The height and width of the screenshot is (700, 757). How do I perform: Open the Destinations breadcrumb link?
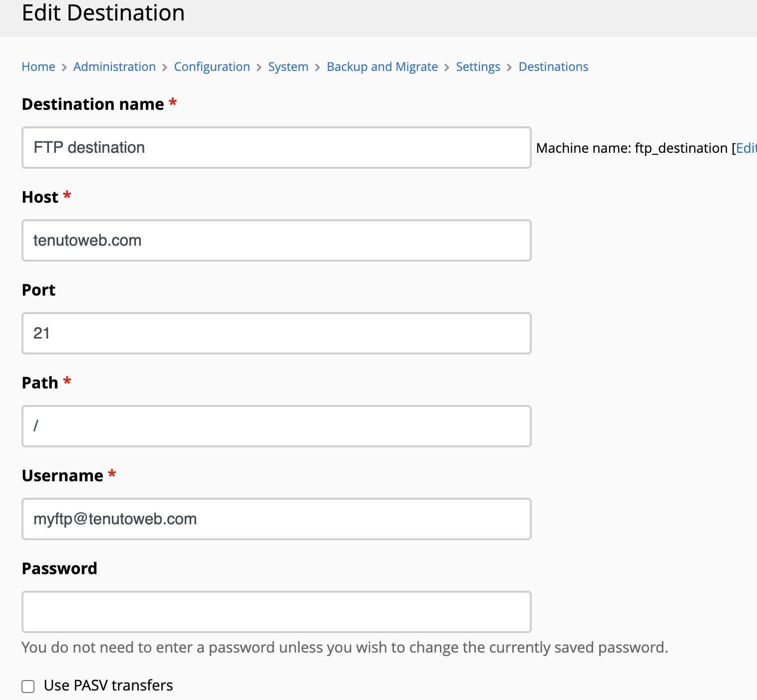click(553, 66)
